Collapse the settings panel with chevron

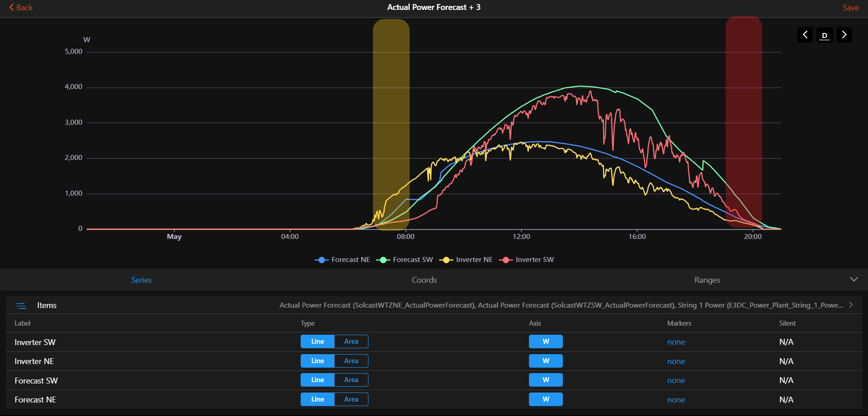tap(854, 280)
